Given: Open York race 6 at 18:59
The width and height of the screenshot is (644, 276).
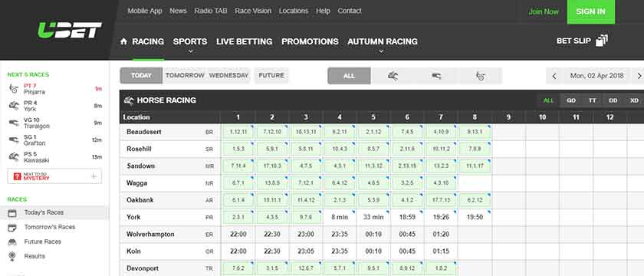Looking at the screenshot, I should coord(407,217).
